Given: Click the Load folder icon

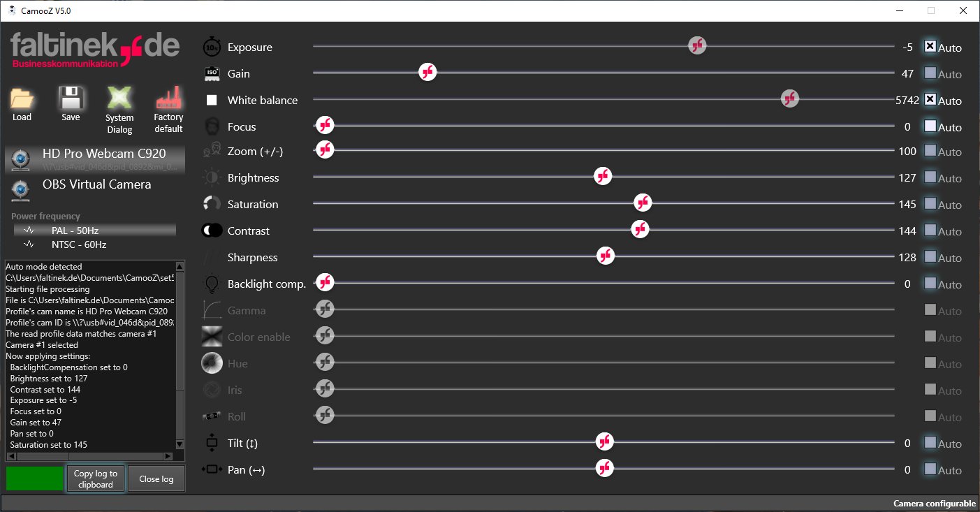Looking at the screenshot, I should [x=22, y=98].
